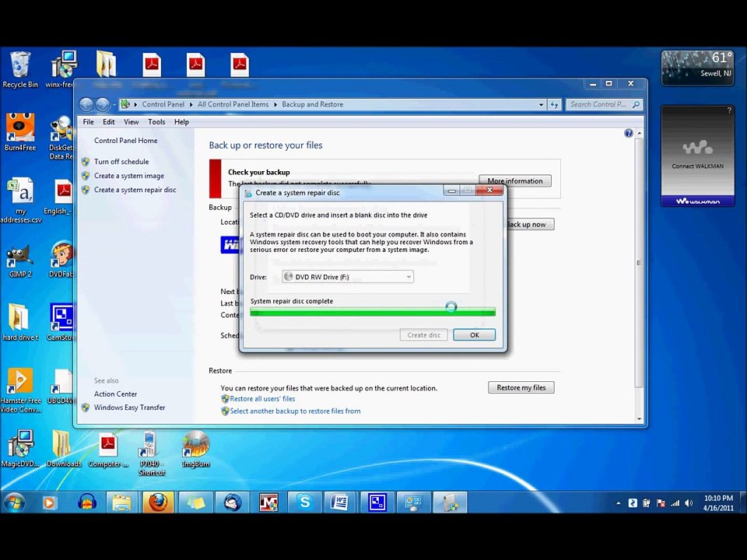Launch ImgBurn from the desktop
This screenshot has width=747, height=560.
click(x=196, y=449)
